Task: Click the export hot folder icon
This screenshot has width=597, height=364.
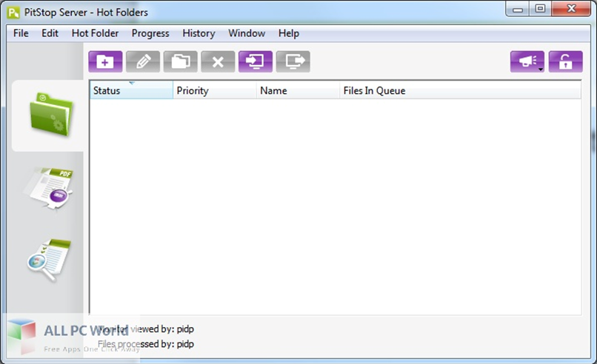Action: click(293, 62)
